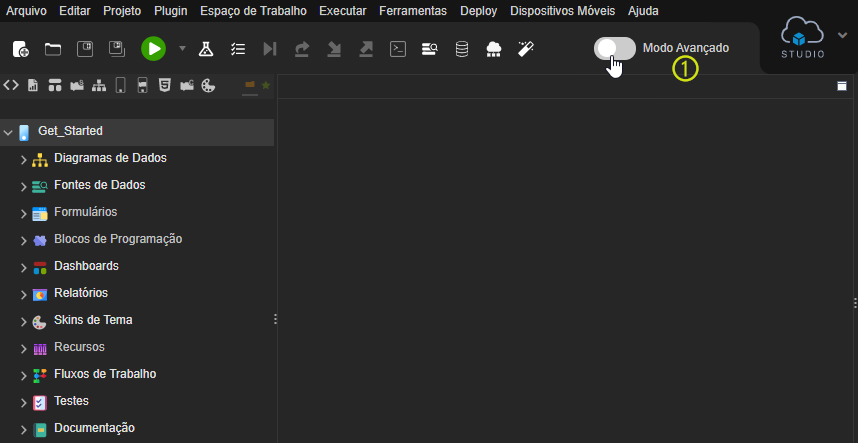The height and width of the screenshot is (443, 858).
Task: Click the new file icon
Action: [x=21, y=49]
